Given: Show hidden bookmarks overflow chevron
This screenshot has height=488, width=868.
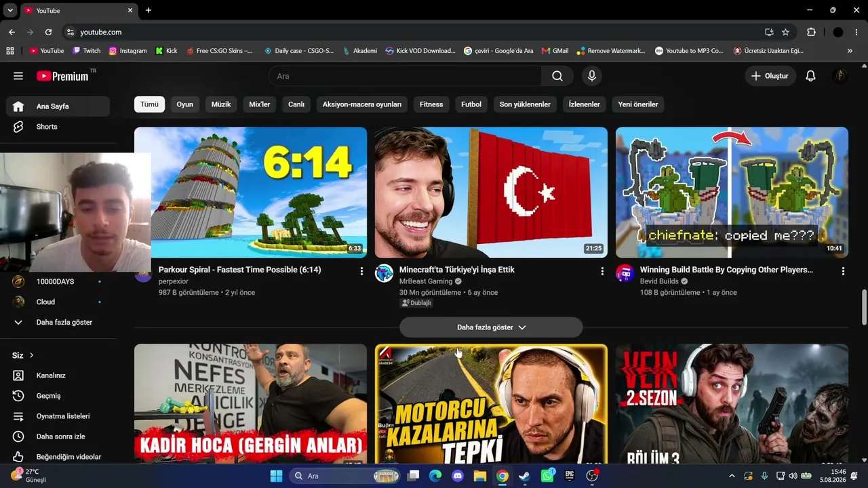Looking at the screenshot, I should (850, 51).
